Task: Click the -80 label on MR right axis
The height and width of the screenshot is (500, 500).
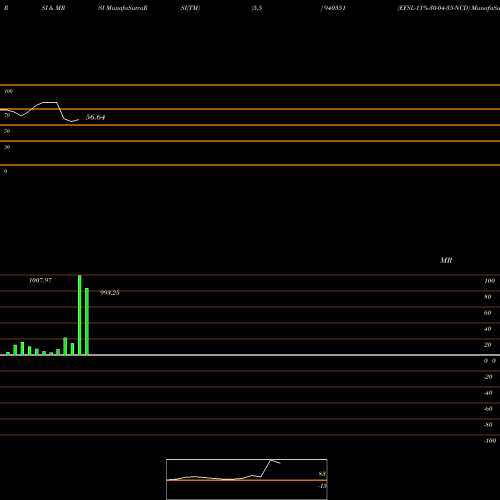Action: tap(488, 425)
